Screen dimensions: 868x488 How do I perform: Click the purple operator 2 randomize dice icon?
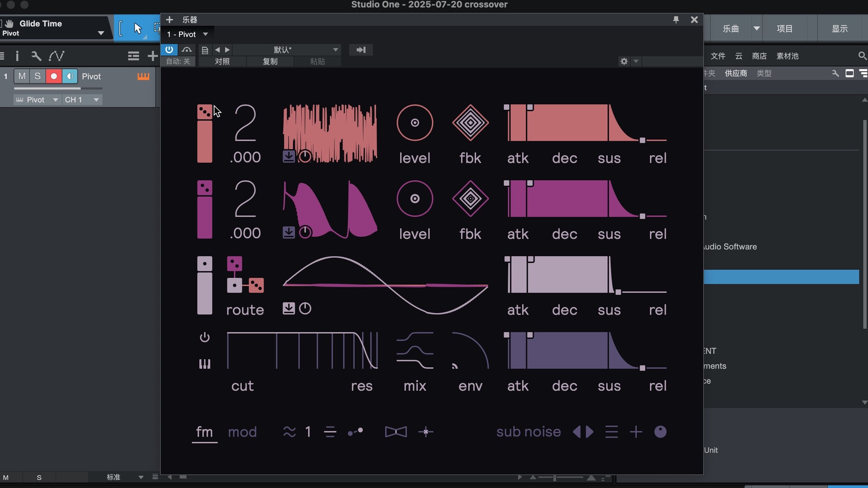[204, 188]
